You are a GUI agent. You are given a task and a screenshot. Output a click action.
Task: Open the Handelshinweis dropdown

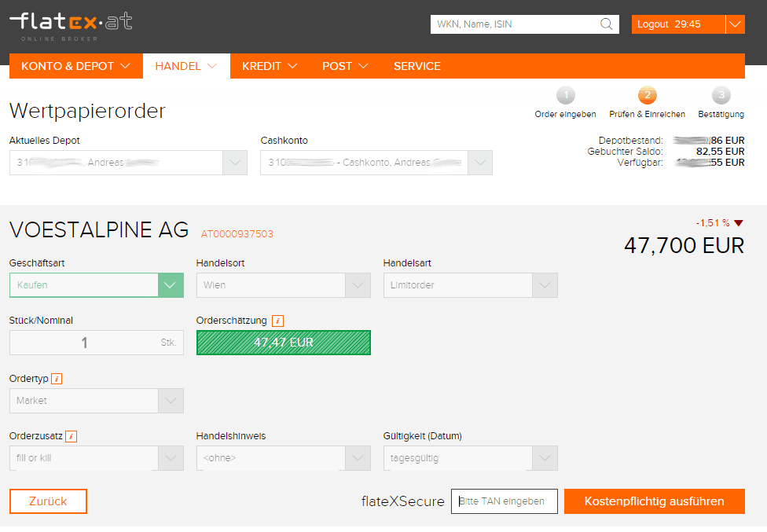[x=283, y=458]
